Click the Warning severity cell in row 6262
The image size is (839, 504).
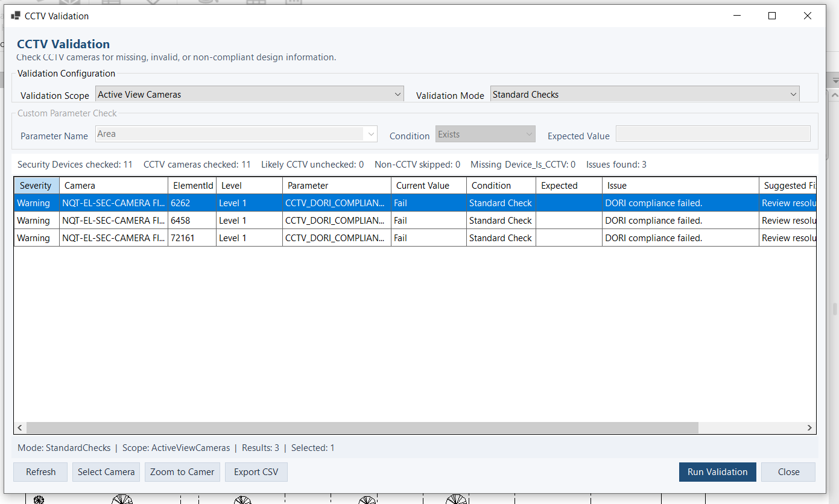tap(37, 203)
